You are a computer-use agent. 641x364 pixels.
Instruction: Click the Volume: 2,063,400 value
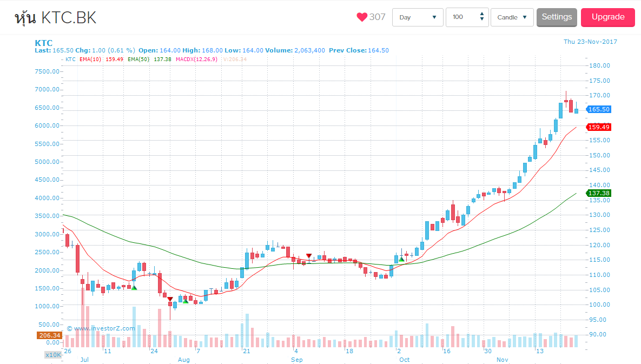[295, 50]
